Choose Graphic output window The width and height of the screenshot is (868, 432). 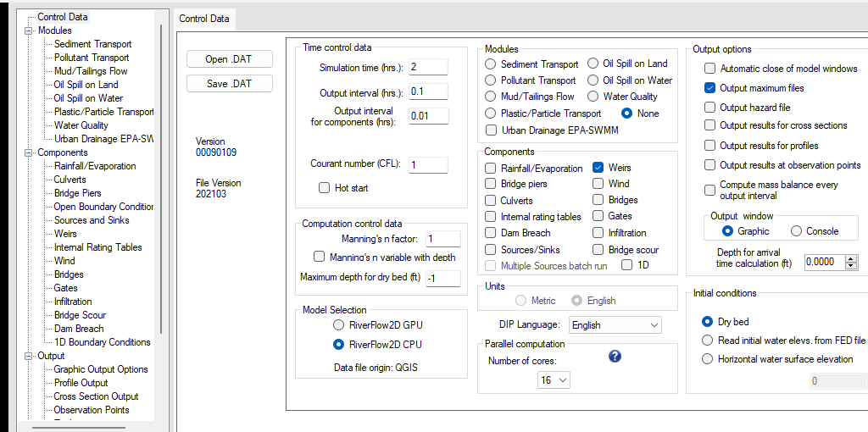click(x=728, y=231)
